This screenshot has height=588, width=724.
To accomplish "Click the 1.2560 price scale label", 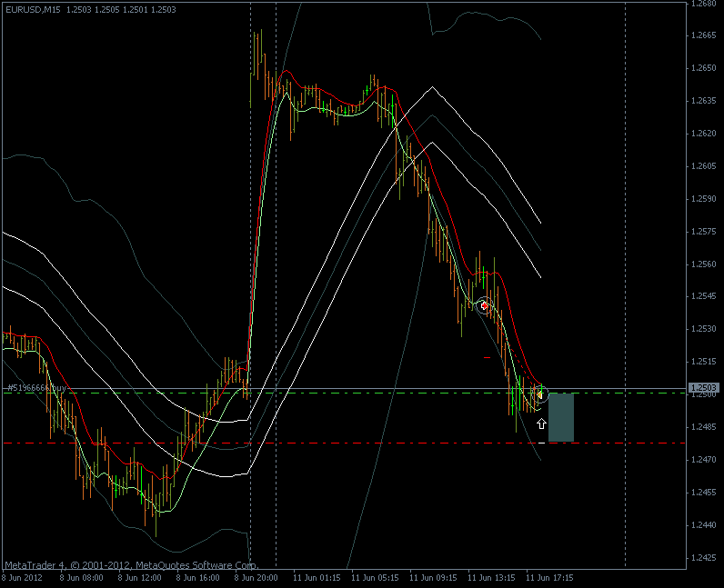I will 705,264.
